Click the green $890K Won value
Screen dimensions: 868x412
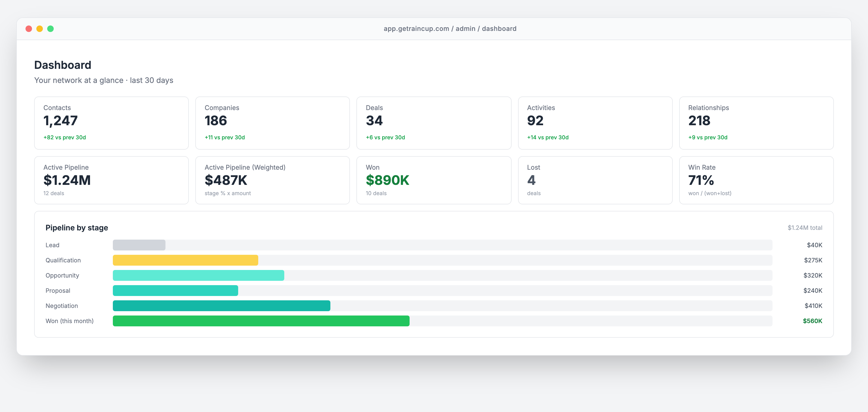point(388,180)
